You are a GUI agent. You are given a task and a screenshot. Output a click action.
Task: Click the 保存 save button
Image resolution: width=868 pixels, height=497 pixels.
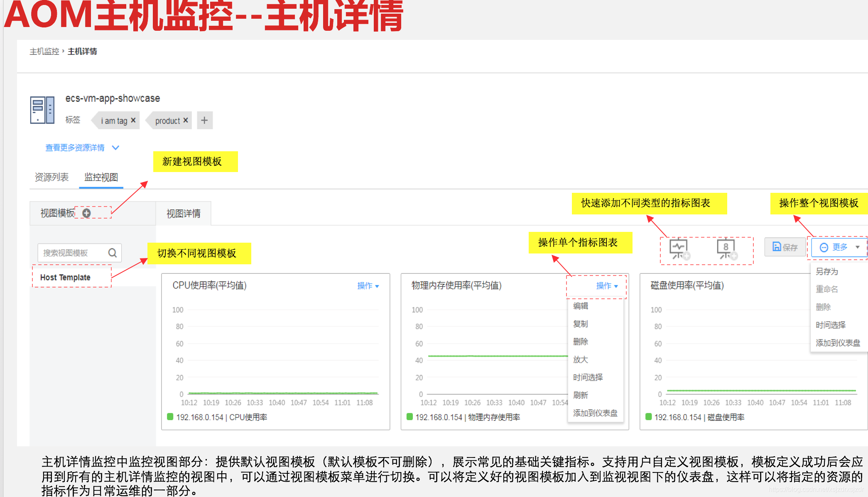[785, 247]
